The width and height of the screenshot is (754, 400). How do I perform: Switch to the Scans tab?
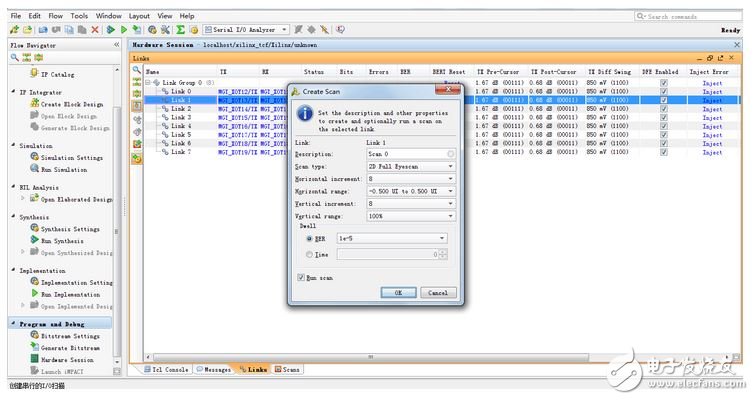point(286,369)
